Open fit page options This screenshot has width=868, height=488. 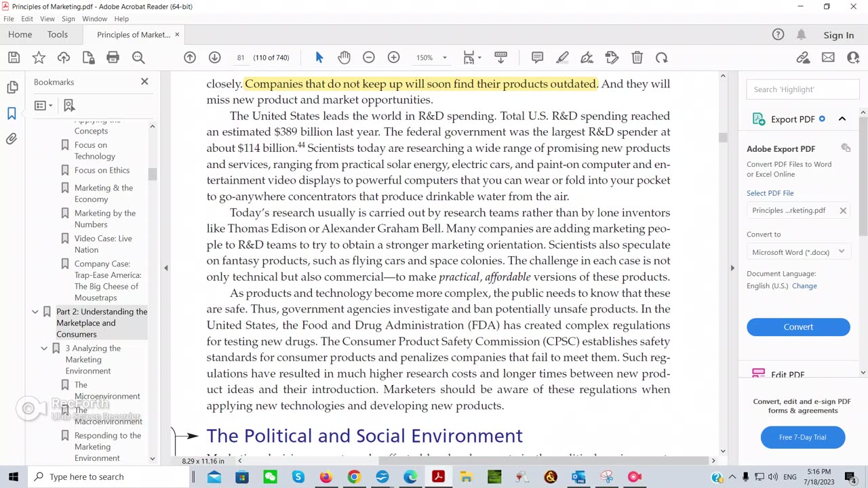click(472, 58)
